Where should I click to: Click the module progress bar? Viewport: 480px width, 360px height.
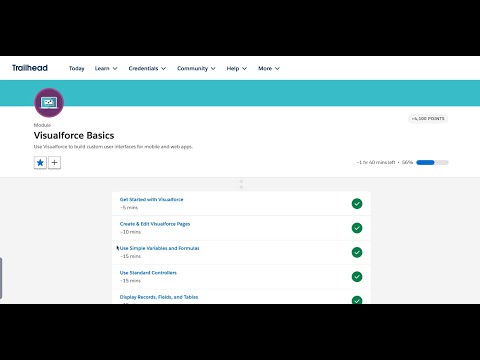432,162
